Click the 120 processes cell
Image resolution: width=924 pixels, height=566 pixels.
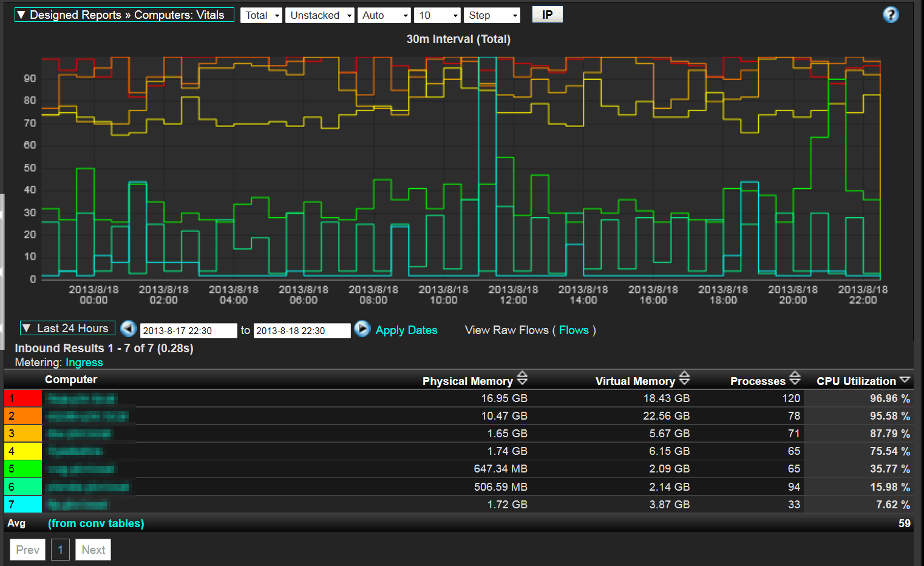coord(791,398)
